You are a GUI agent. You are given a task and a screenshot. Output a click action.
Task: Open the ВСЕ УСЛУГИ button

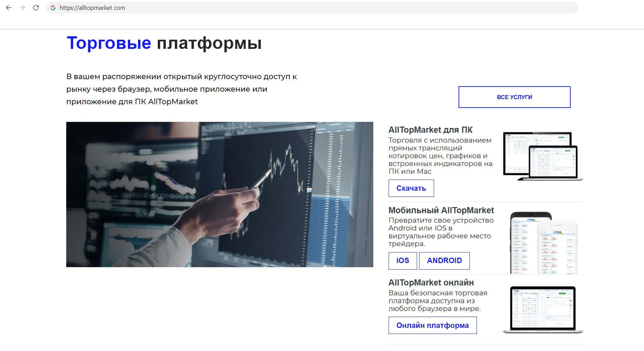pos(514,97)
